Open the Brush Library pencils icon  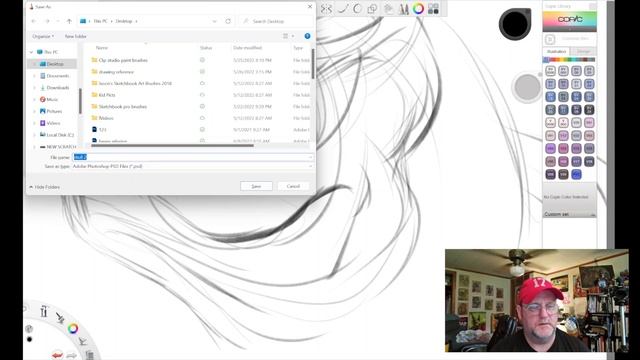point(403,9)
